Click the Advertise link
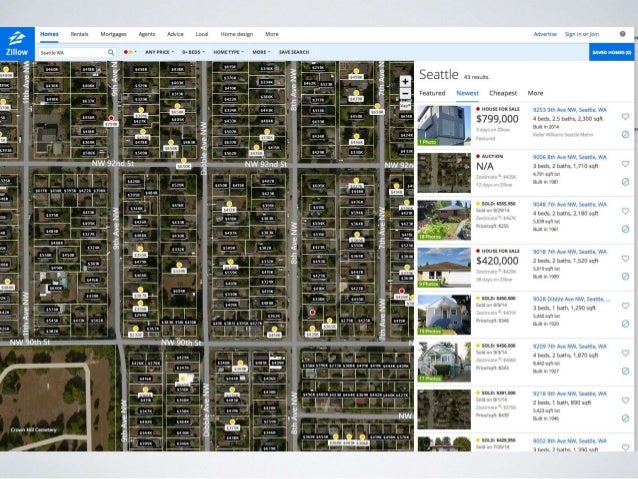638x479 pixels. 545,34
